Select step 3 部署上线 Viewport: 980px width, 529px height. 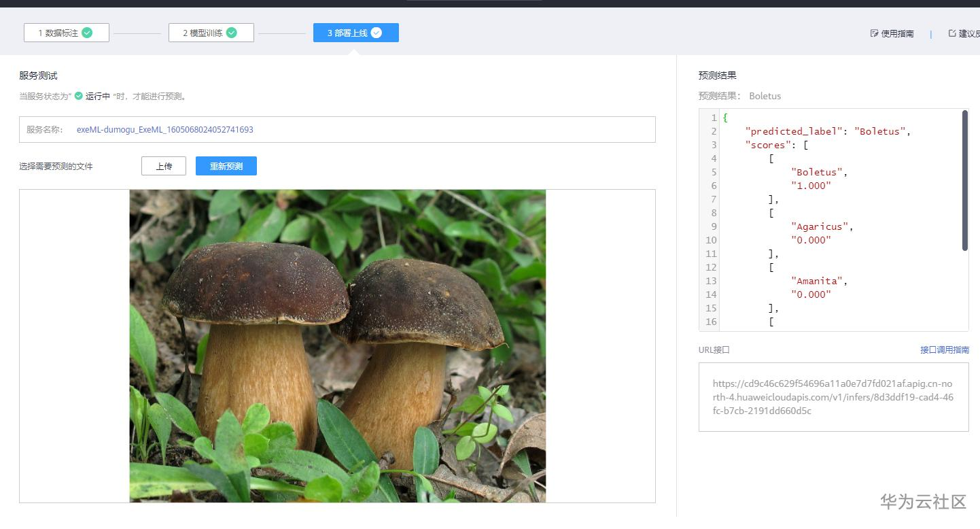356,33
